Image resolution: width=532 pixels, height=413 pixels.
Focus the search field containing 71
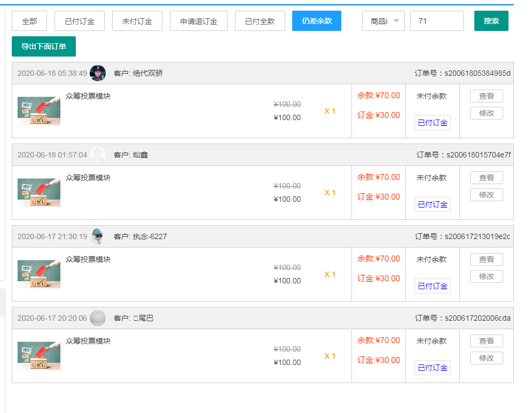click(436, 21)
